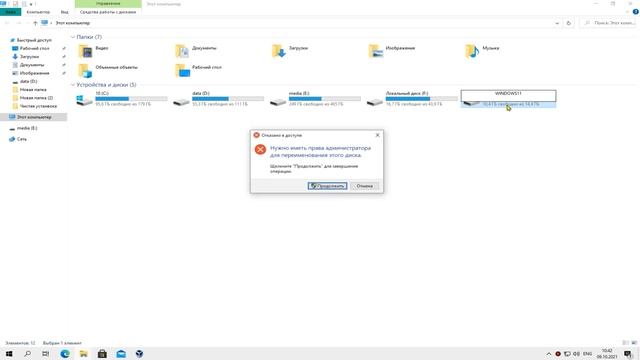The image size is (640, 360).
Task: Open the Документы folder in Папки section
Action: (x=196, y=51)
